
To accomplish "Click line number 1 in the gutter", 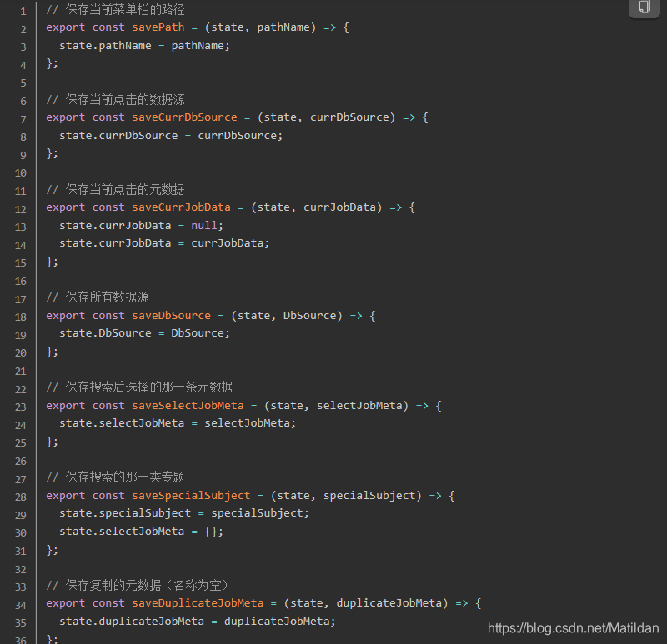I will (x=23, y=12).
